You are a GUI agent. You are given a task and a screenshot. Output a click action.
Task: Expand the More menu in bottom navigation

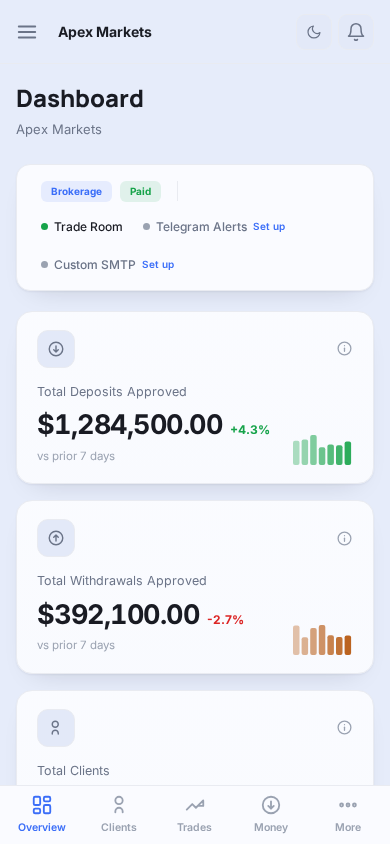[x=348, y=814]
